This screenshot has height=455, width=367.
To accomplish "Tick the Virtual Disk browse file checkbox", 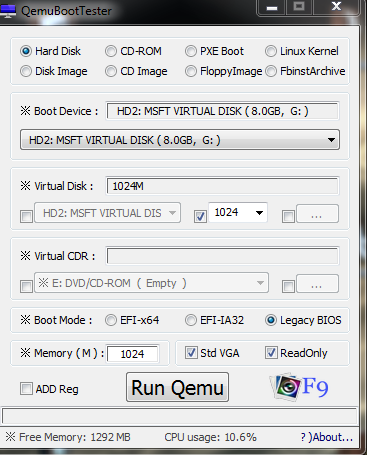I will coord(288,216).
